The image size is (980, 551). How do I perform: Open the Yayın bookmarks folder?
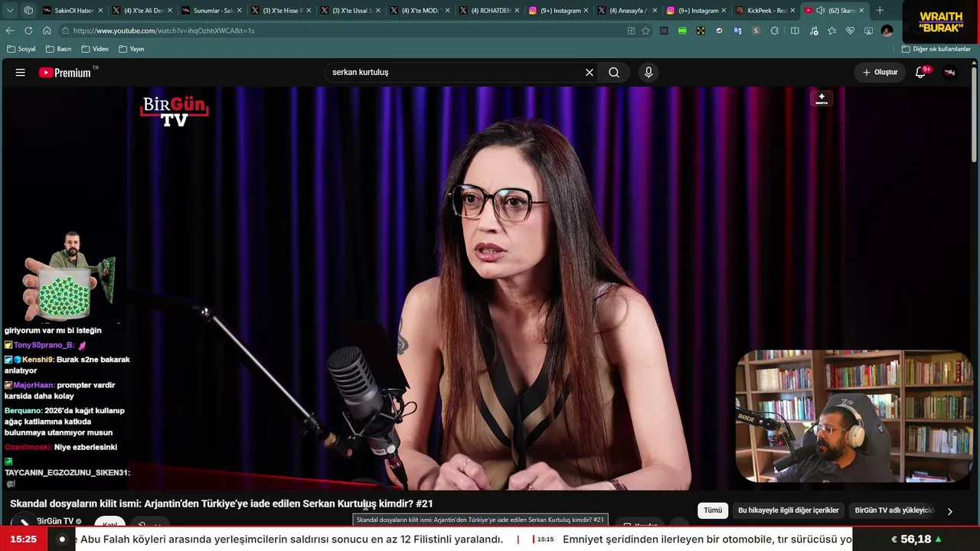(x=132, y=49)
